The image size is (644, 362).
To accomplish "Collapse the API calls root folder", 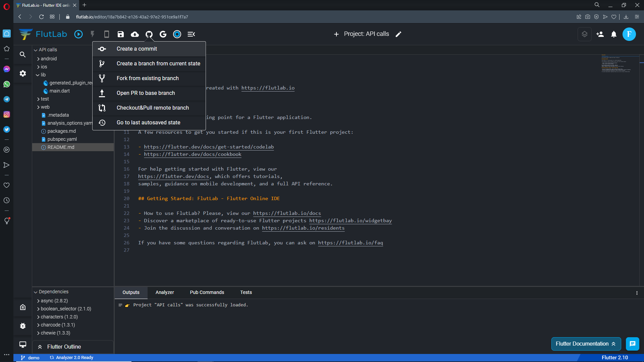I will click(36, 50).
